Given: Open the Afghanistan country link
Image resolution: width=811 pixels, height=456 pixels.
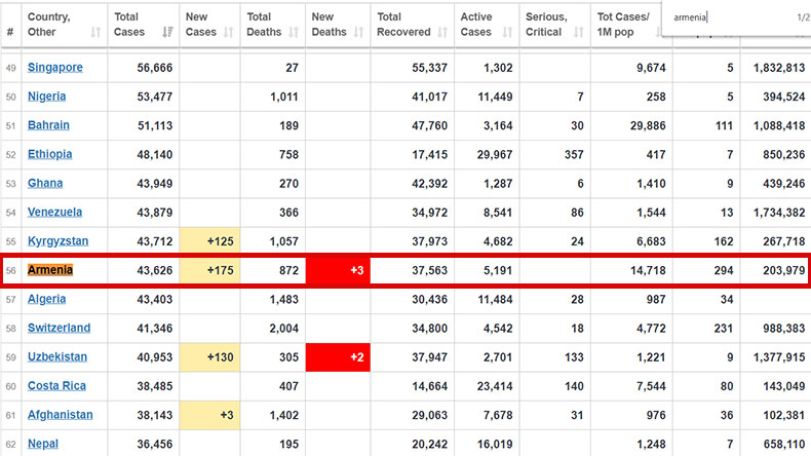Looking at the screenshot, I should [x=60, y=415].
